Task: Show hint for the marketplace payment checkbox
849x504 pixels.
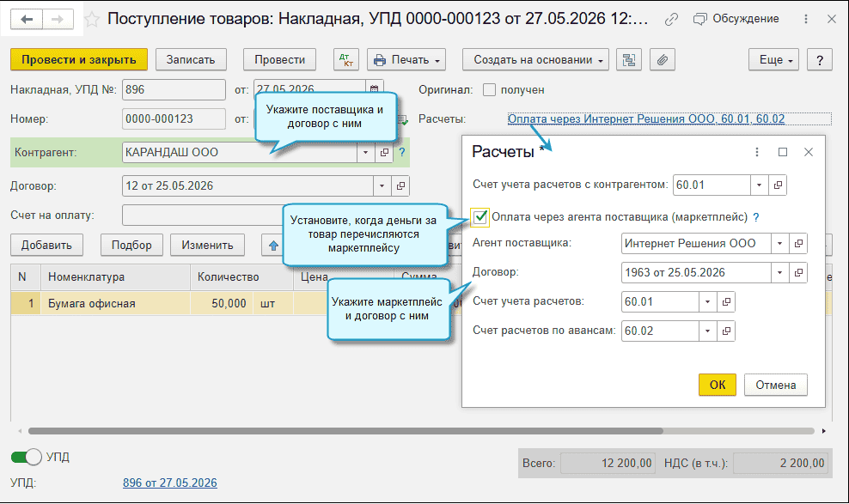Action: 756,217
